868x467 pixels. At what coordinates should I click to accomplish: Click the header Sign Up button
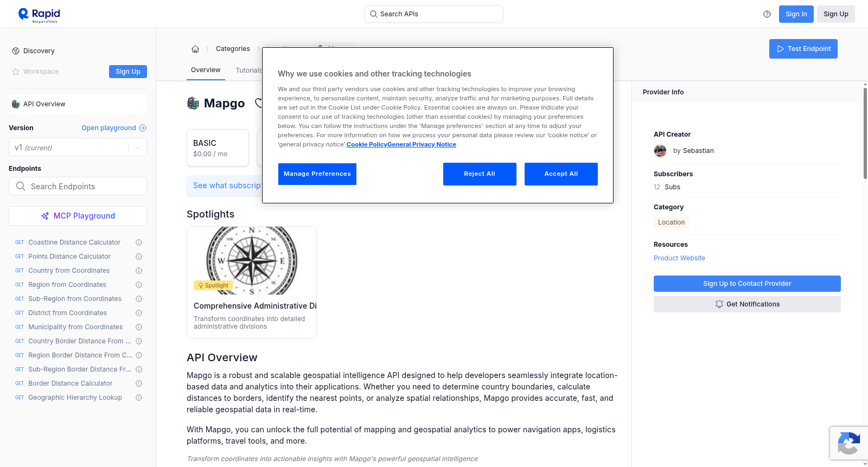(x=836, y=14)
